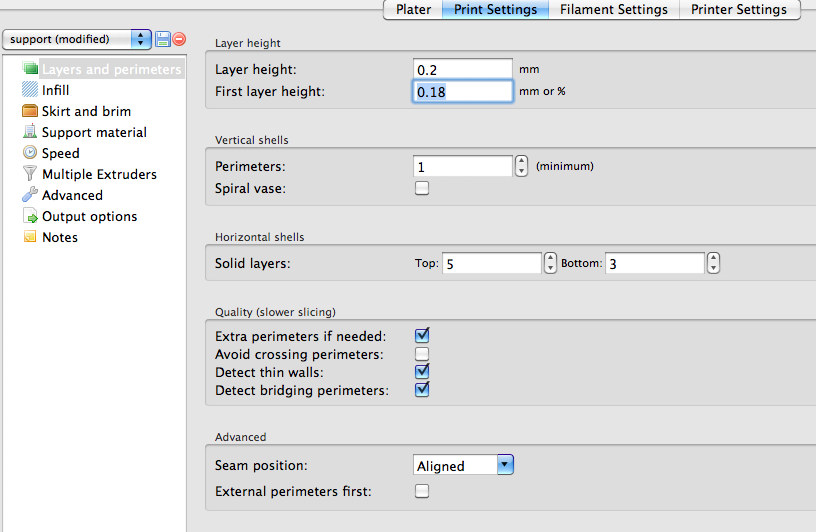Click the Layers and perimeters green icon
Viewport: 816px width, 532px height.
[x=30, y=68]
